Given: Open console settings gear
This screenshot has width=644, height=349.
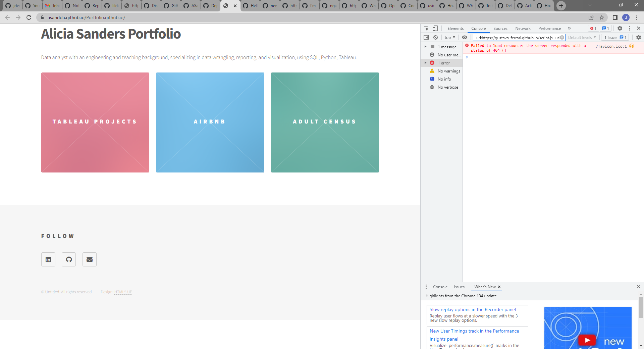Looking at the screenshot, I should pyautogui.click(x=639, y=38).
